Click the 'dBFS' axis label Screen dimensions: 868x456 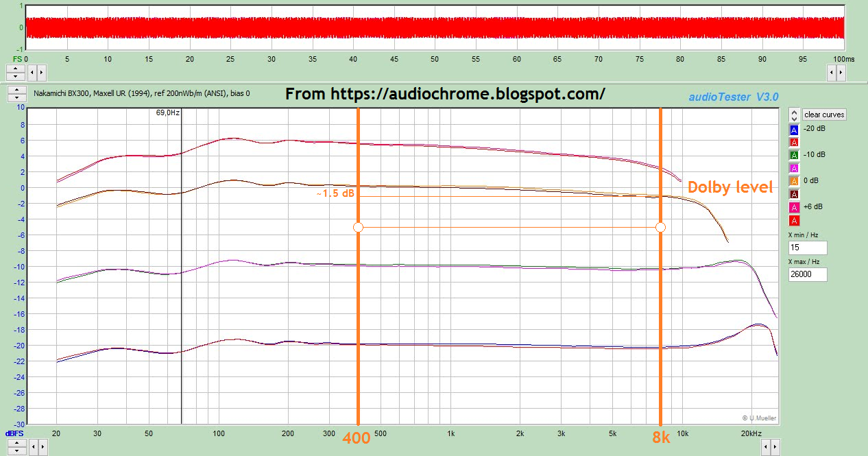pyautogui.click(x=14, y=434)
